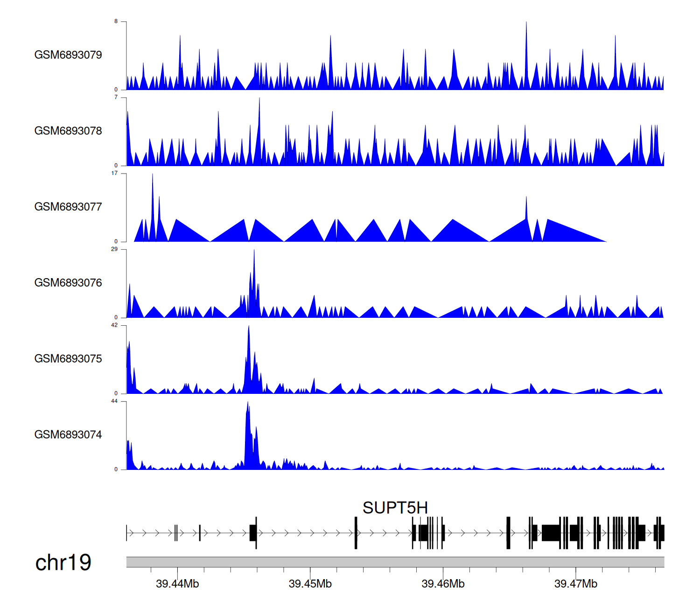Click the y-axis maximum 17 label
The width and height of the screenshot is (700, 616).
114,174
